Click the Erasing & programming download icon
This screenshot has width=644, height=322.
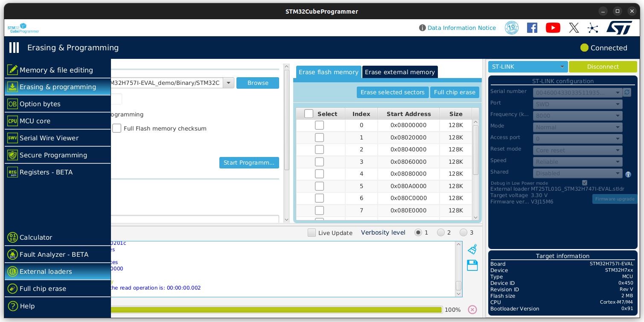12,87
